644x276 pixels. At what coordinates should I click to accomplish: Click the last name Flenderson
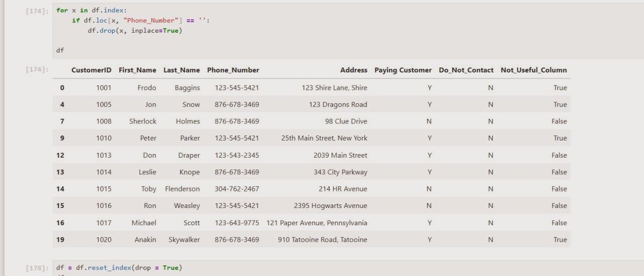[182, 189]
